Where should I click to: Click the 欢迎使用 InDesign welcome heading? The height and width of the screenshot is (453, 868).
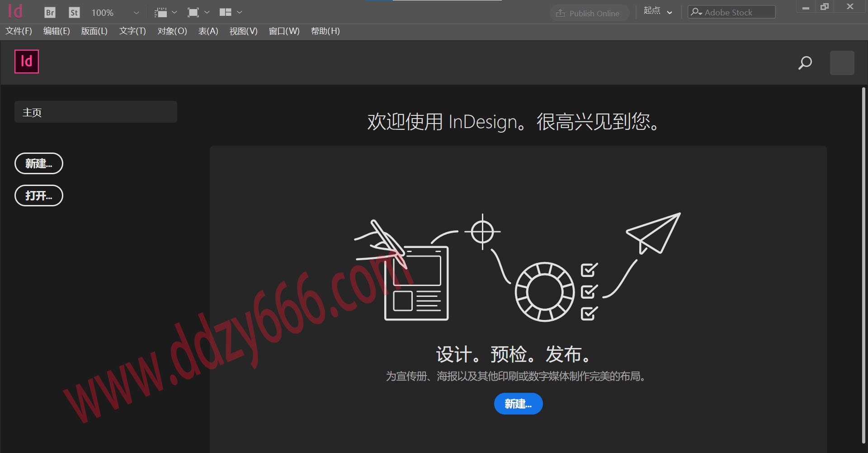513,122
